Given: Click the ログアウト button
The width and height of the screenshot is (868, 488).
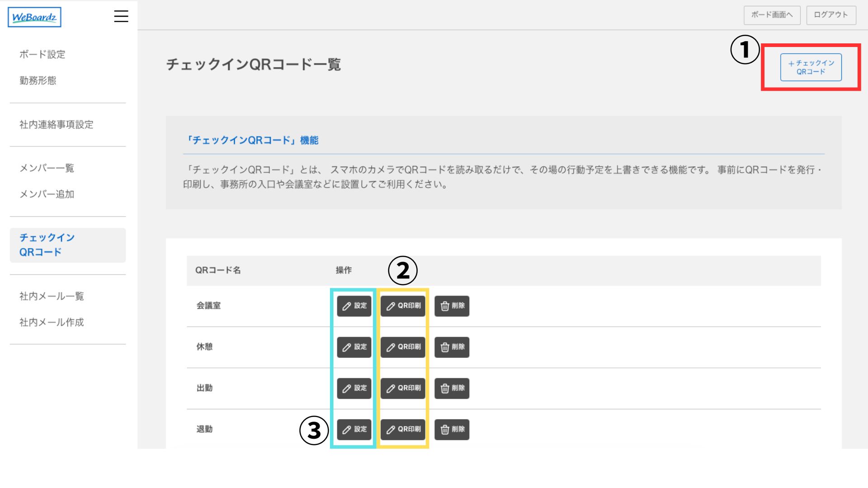Looking at the screenshot, I should coord(831,15).
